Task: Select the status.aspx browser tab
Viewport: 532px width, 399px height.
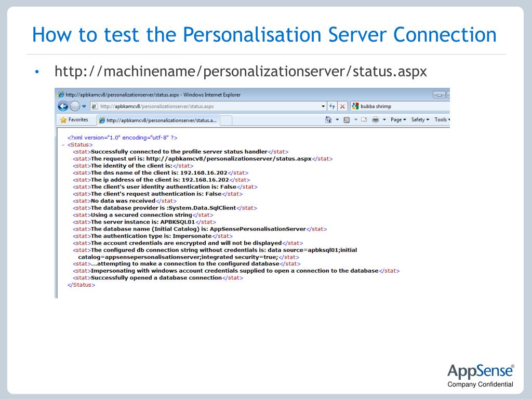Action: tap(158, 121)
